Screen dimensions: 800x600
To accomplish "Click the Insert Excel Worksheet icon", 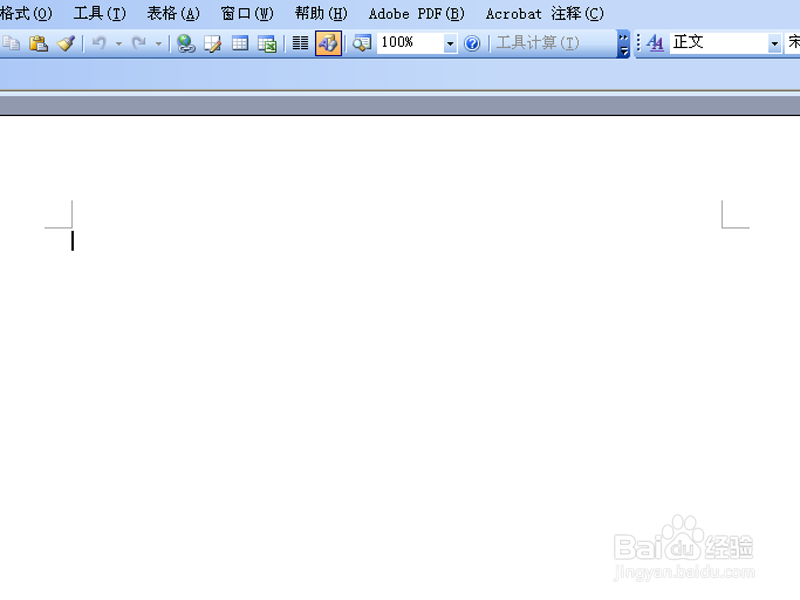I will (267, 43).
